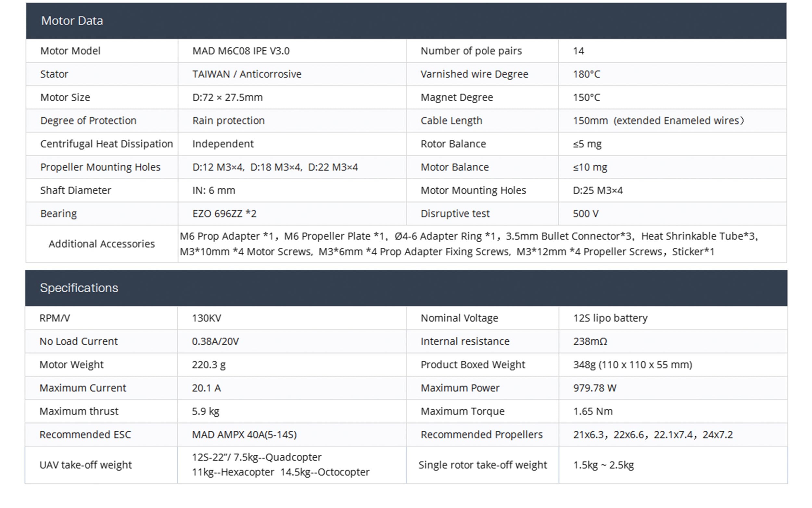Click the MAD AMPX 40A(5-14S) recommended ESC
The image size is (812, 508).
[x=244, y=435]
